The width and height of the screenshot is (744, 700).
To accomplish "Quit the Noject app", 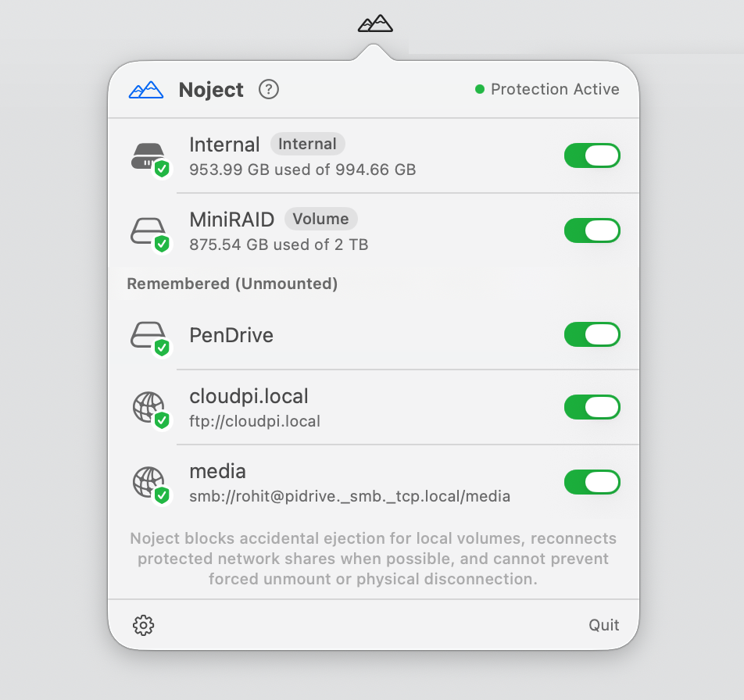I will [x=603, y=625].
